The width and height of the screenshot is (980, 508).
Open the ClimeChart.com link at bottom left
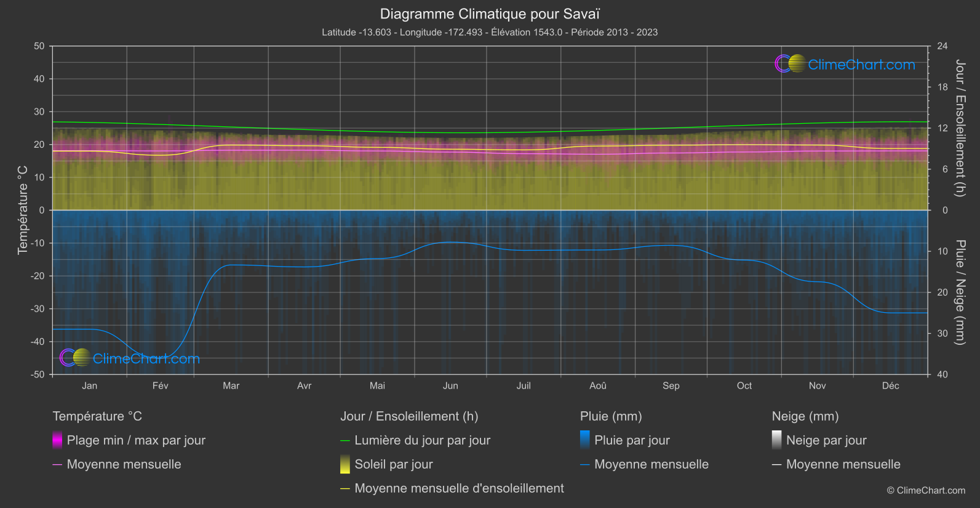pyautogui.click(x=146, y=358)
